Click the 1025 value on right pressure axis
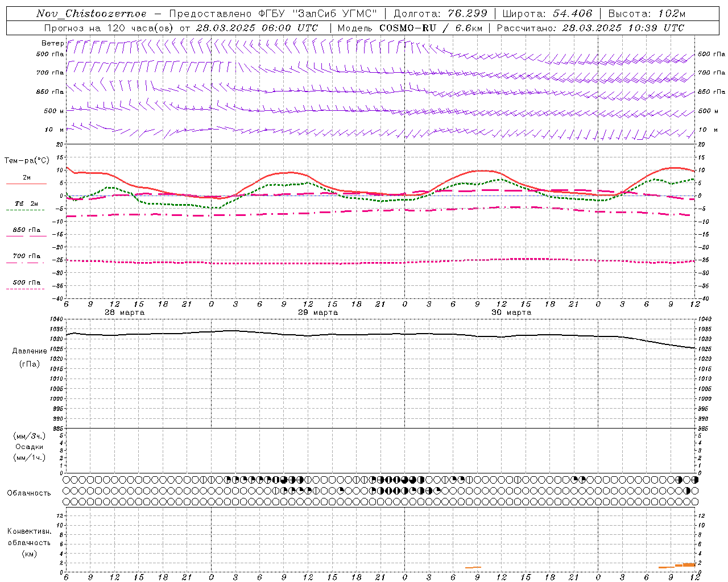Viewport: 728px width, 582px height. click(x=705, y=349)
